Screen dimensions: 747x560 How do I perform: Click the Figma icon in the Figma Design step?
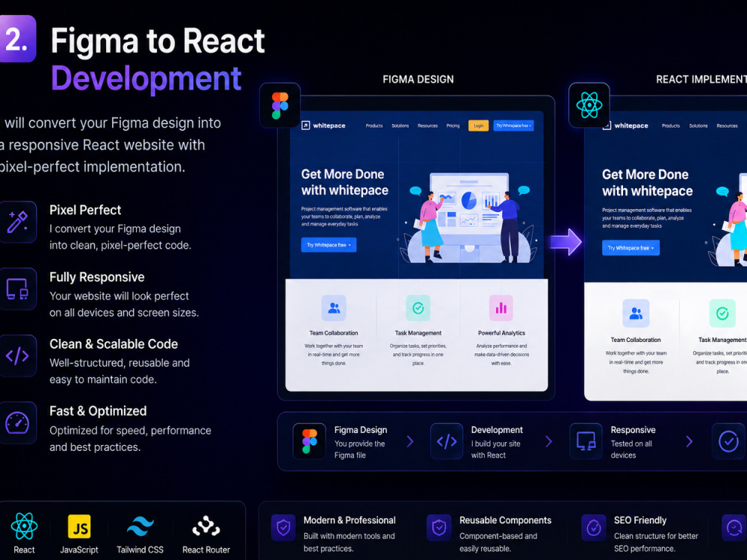click(310, 441)
